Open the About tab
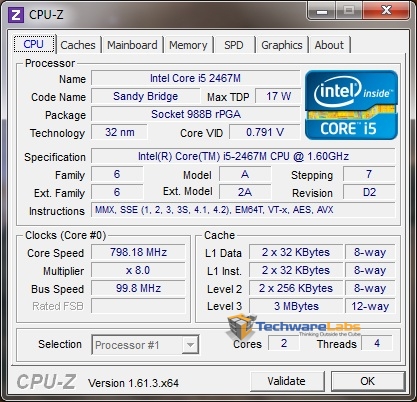Image resolution: width=417 pixels, height=402 pixels. (x=329, y=45)
